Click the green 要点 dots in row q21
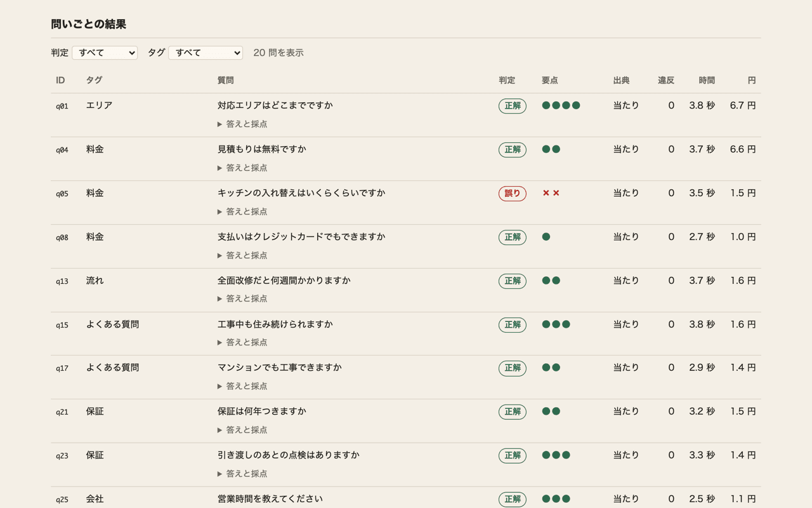The image size is (812, 508). click(551, 411)
